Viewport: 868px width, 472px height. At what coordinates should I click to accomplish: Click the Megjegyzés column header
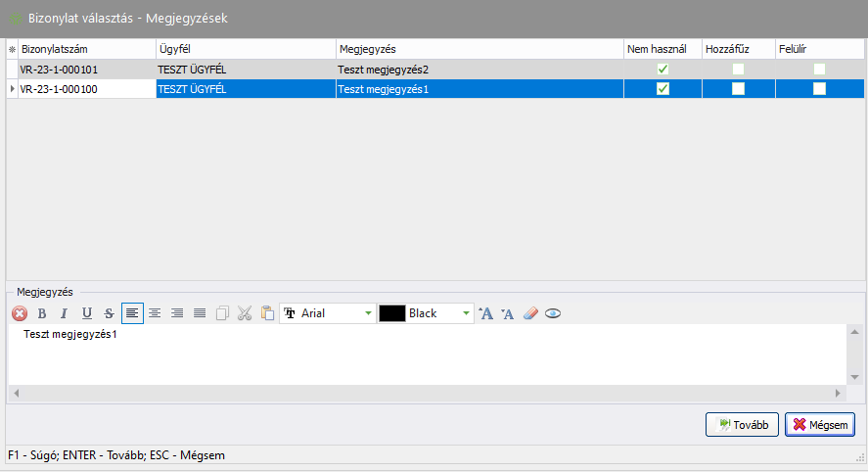tap(479, 48)
